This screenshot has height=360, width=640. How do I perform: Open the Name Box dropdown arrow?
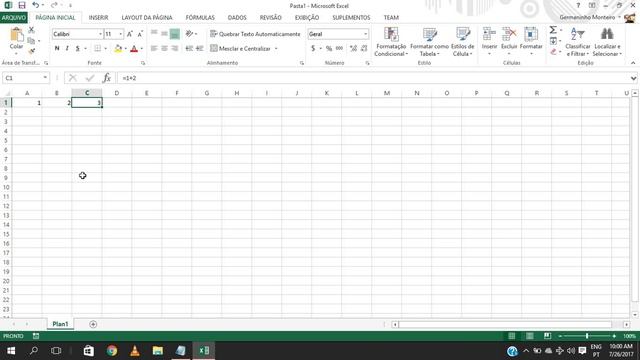[x=45, y=78]
